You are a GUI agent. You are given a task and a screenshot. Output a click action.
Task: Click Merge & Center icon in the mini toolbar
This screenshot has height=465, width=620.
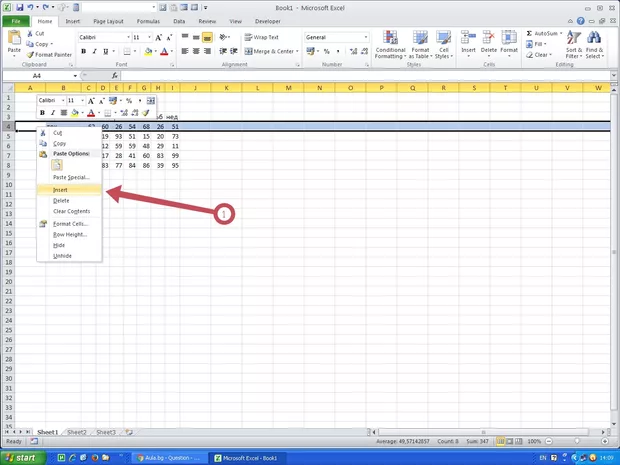tap(151, 101)
